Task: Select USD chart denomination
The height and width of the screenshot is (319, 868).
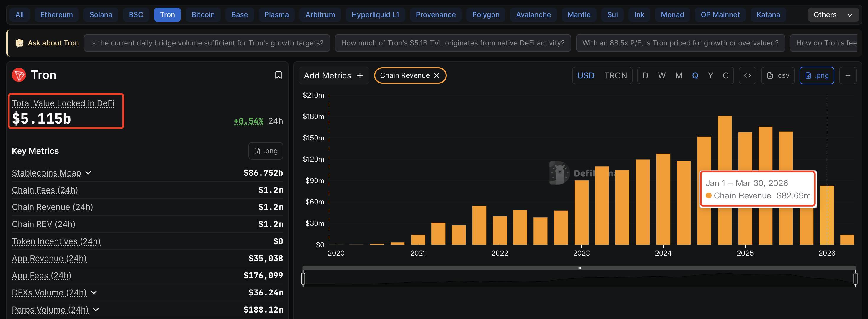Action: tap(586, 75)
